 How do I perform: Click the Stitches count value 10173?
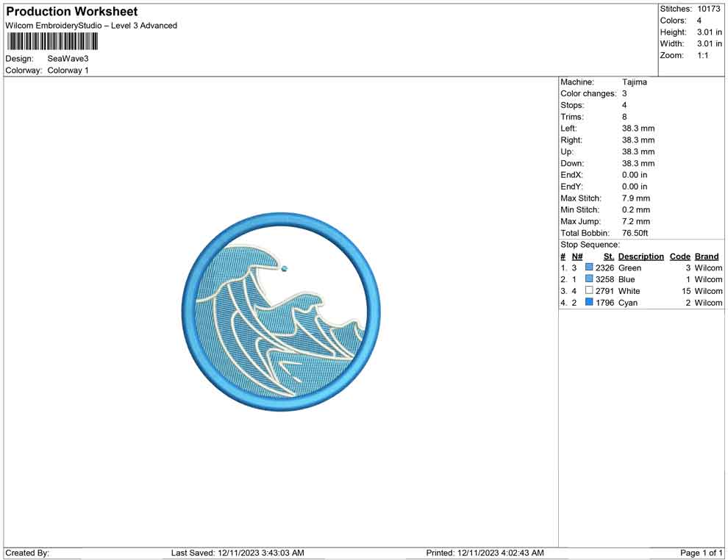click(x=708, y=9)
